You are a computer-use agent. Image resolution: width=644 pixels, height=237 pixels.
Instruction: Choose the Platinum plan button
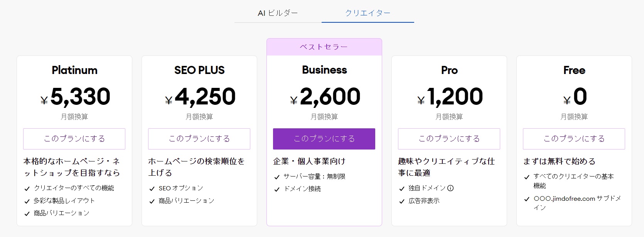74,139
